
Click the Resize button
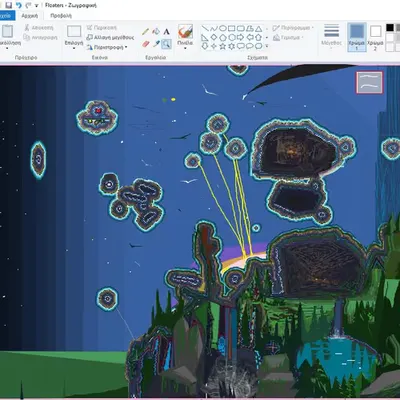point(110,37)
